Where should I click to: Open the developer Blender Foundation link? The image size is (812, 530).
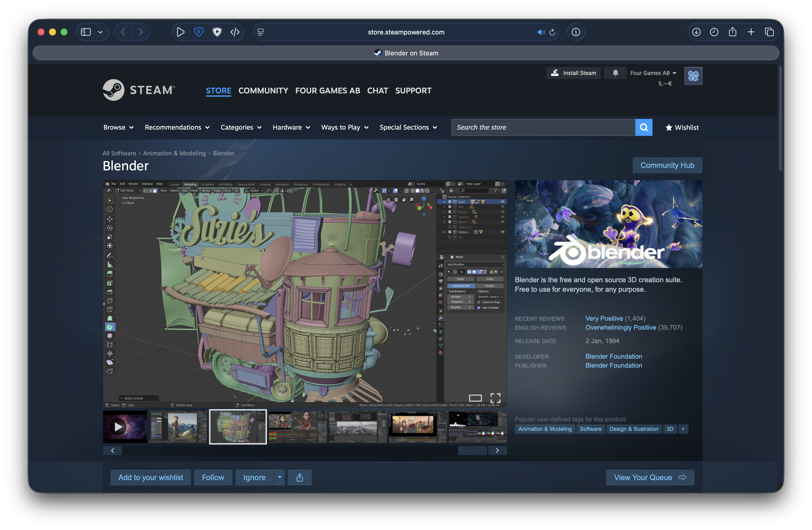614,356
